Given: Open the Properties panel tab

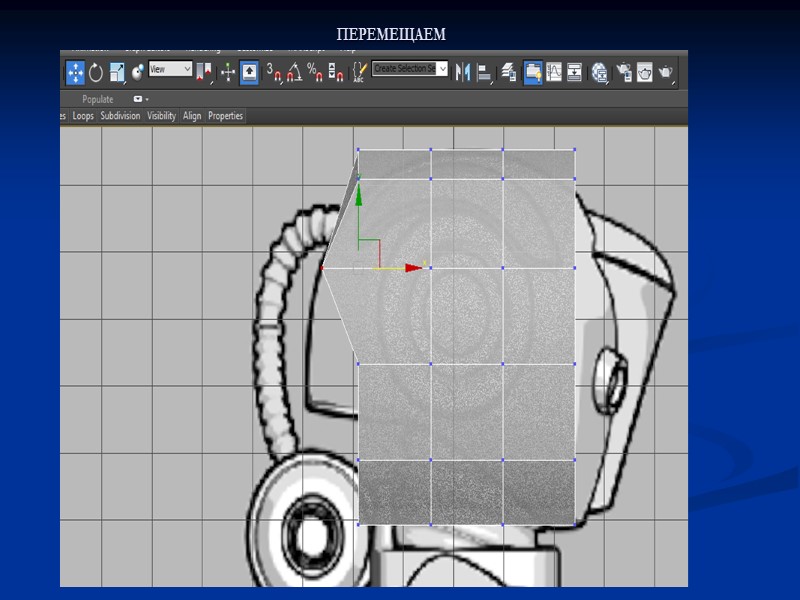Looking at the screenshot, I should (x=225, y=116).
